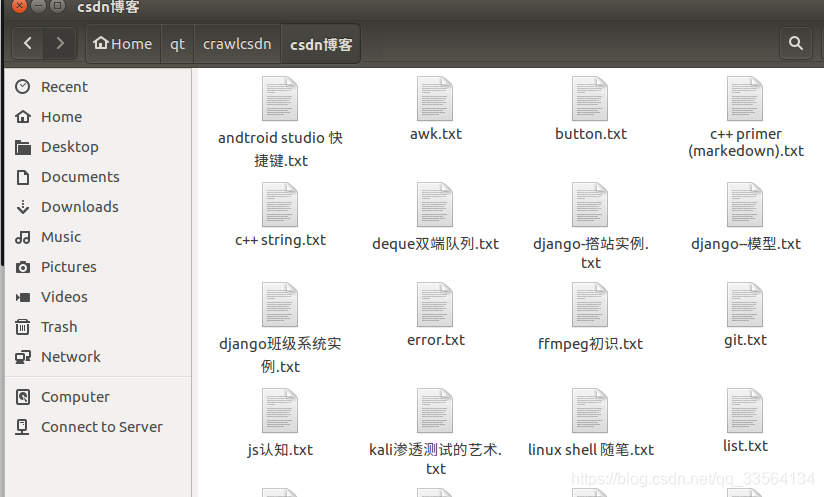This screenshot has width=824, height=497.
Task: Open Connect to Server label in sidebar
Action: 102,427
